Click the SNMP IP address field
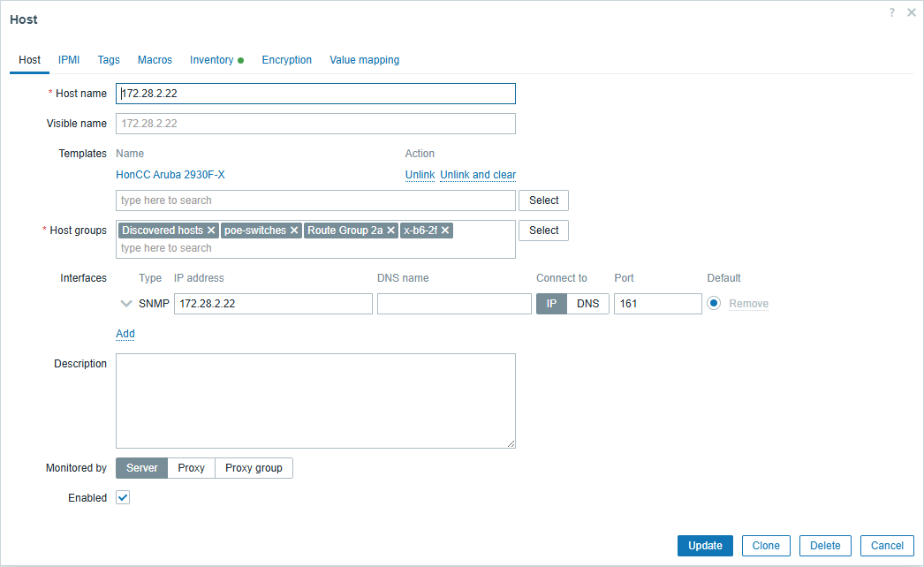924x567 pixels. [274, 304]
